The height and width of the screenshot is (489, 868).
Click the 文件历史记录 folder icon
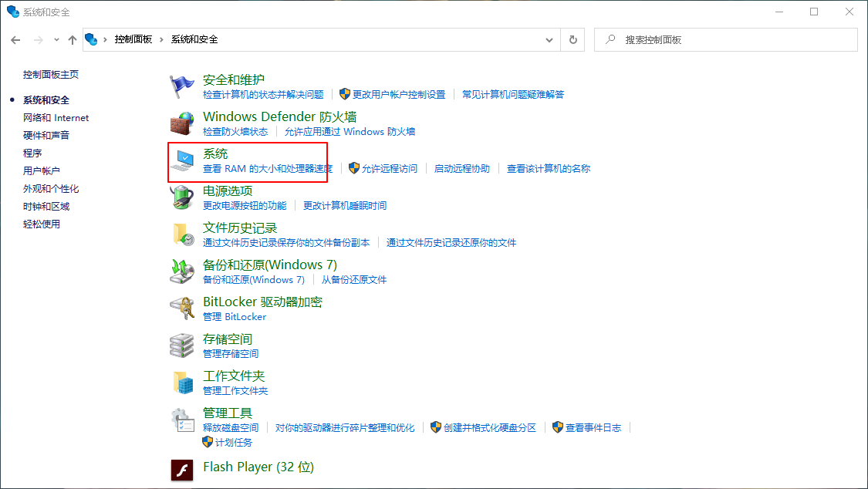click(x=182, y=234)
